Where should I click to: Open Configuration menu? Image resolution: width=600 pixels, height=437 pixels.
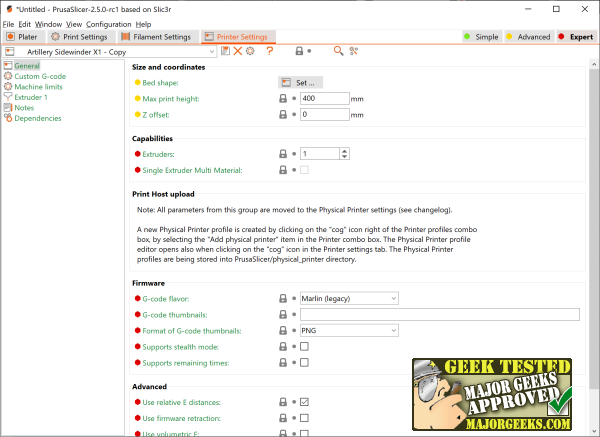108,24
